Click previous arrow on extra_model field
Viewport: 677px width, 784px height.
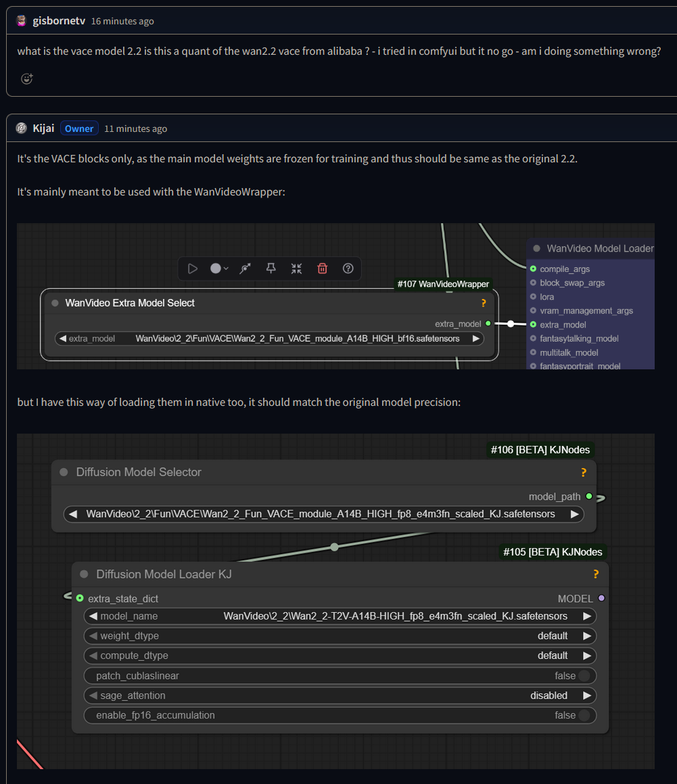tap(63, 338)
